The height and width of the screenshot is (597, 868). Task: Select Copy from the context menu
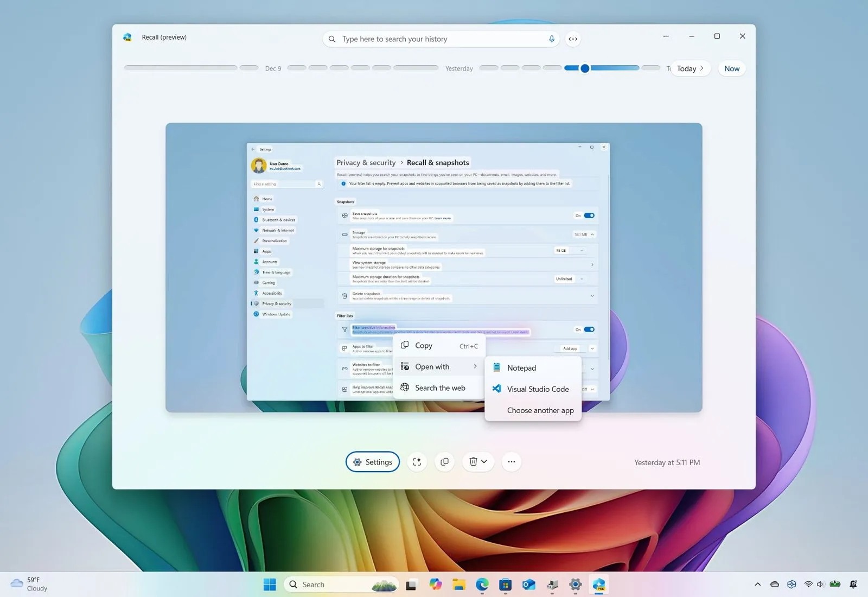tap(424, 346)
